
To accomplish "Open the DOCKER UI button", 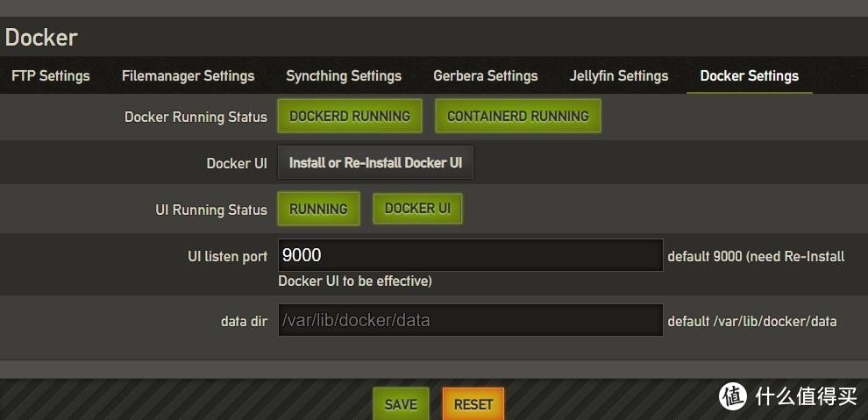I will tap(417, 209).
